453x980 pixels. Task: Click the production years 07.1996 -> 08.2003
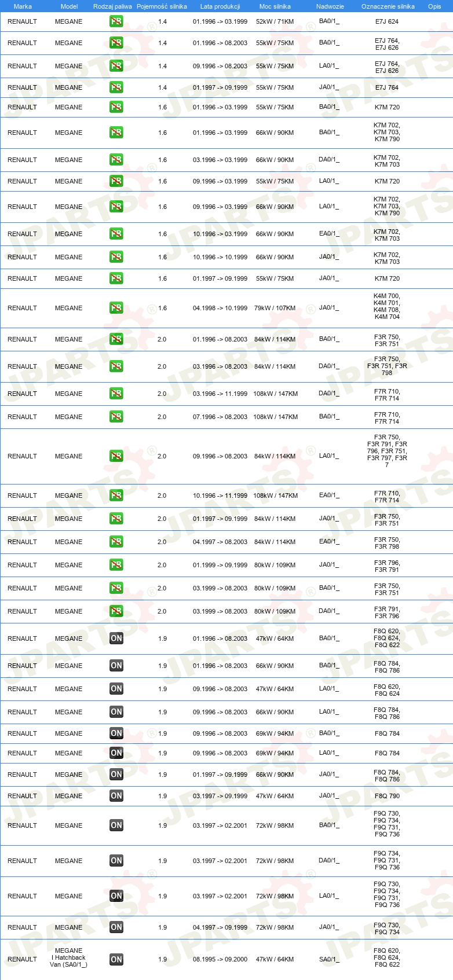(220, 417)
